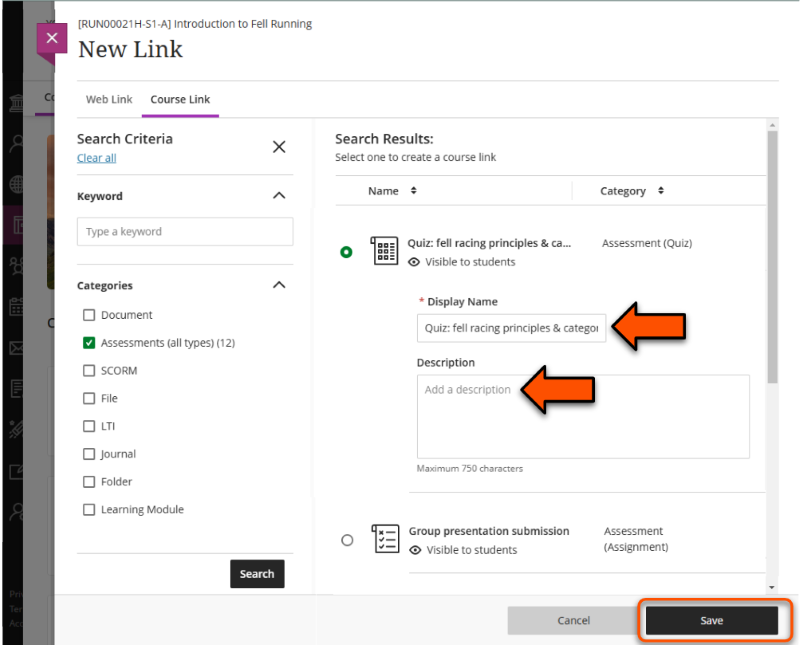Click the Quiz assessment icon
800x645 pixels.
click(x=384, y=251)
